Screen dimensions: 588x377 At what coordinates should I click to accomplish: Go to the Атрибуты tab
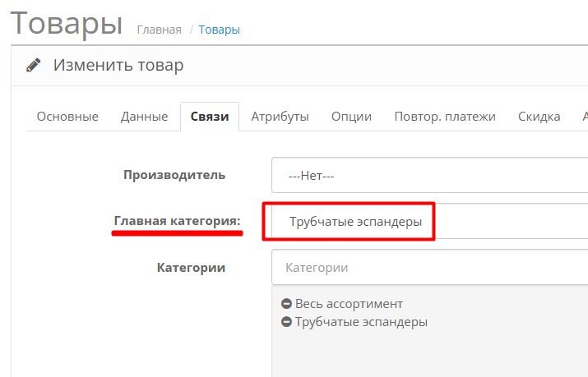(280, 117)
